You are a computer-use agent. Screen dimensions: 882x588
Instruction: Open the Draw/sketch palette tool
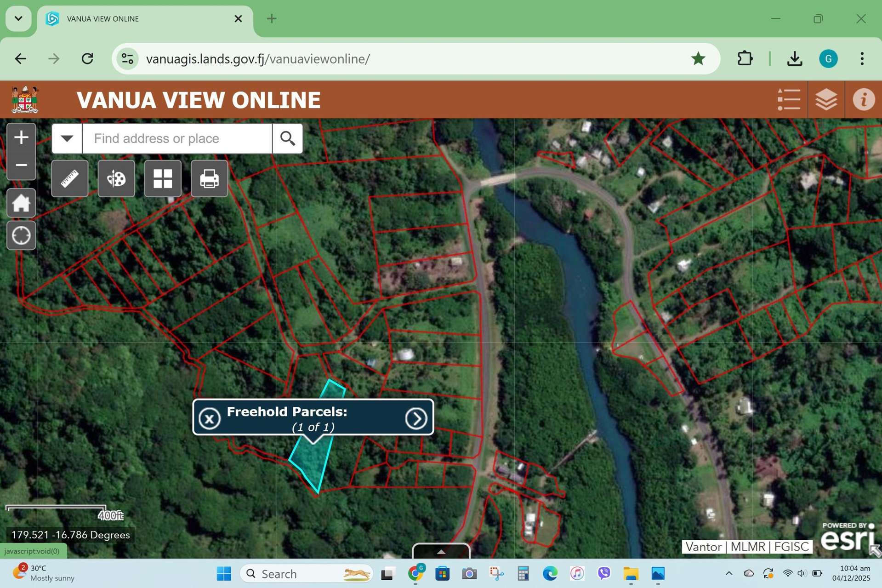tap(116, 178)
